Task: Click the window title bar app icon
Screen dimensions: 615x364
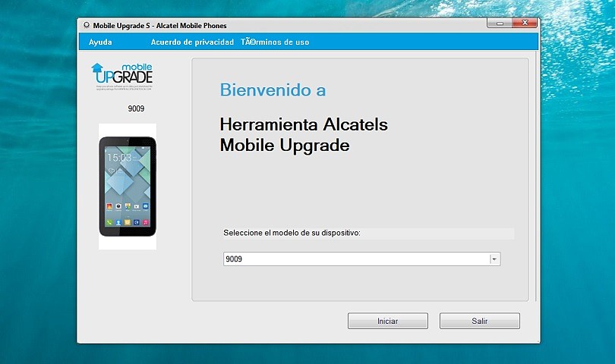Action: click(87, 26)
